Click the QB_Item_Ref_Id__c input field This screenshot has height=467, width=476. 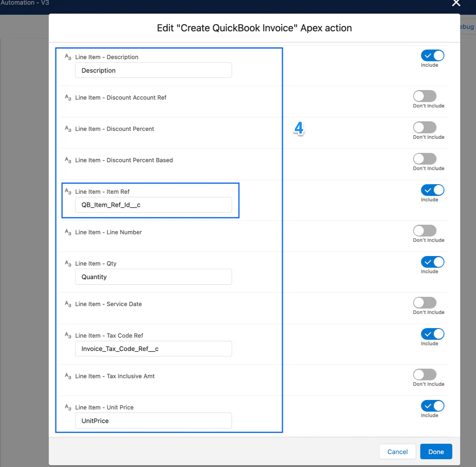click(153, 205)
